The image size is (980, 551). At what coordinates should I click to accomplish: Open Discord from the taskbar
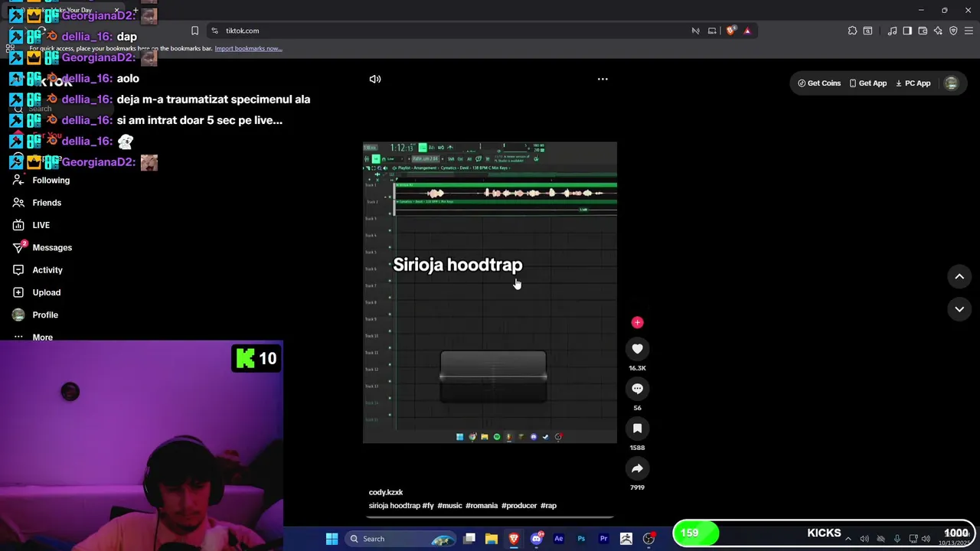pos(536,539)
